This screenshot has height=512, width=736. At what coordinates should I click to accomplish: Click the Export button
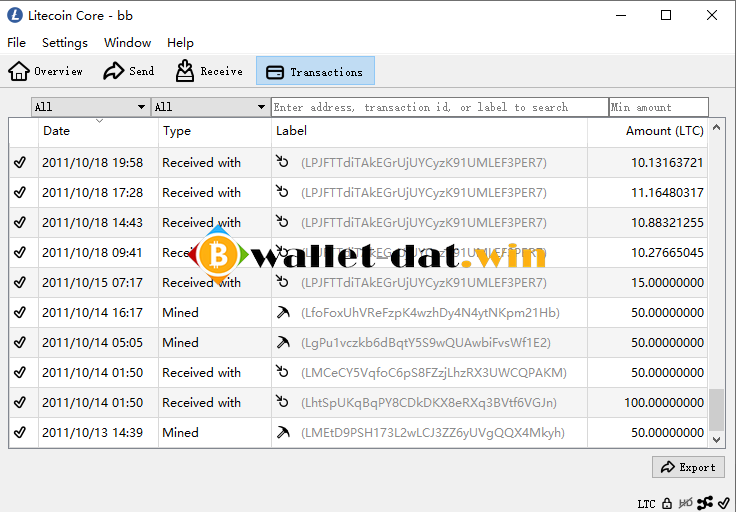(688, 467)
